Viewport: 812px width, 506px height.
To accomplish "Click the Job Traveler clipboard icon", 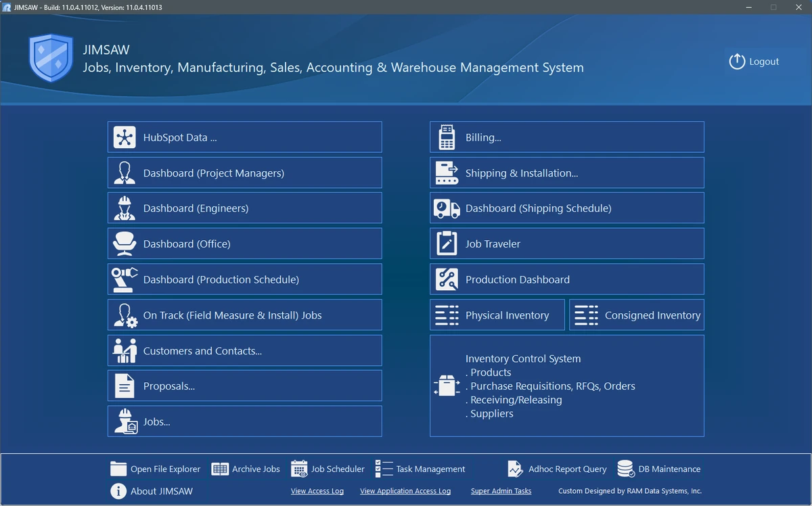I will point(447,244).
